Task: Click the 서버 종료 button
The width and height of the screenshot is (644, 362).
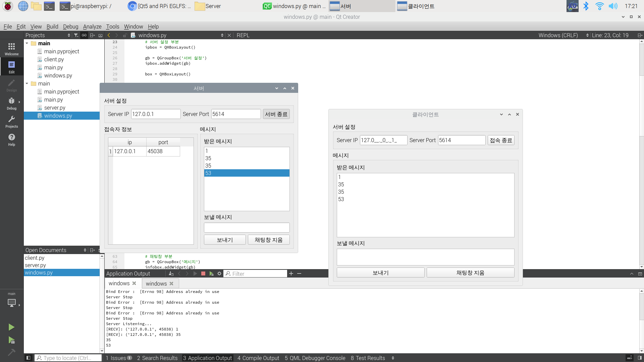Action: click(276, 114)
